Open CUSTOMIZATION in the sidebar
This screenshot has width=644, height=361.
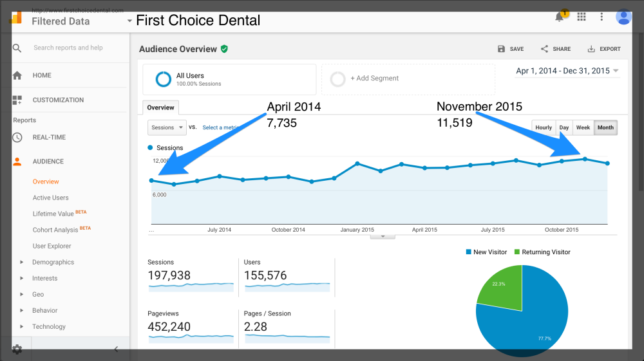tap(59, 100)
